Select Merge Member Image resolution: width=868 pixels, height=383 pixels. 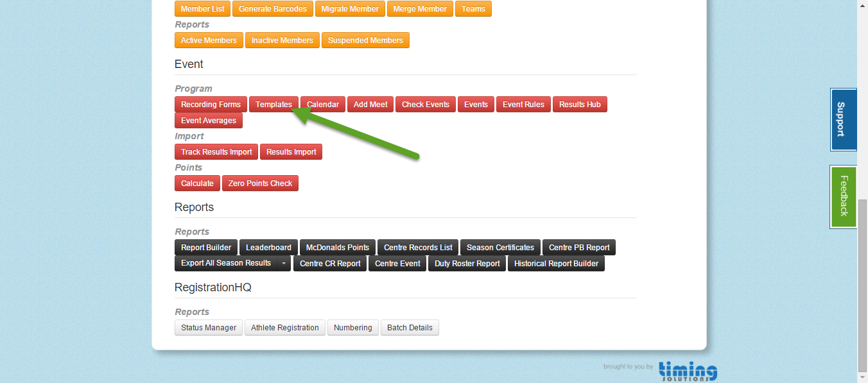[419, 8]
